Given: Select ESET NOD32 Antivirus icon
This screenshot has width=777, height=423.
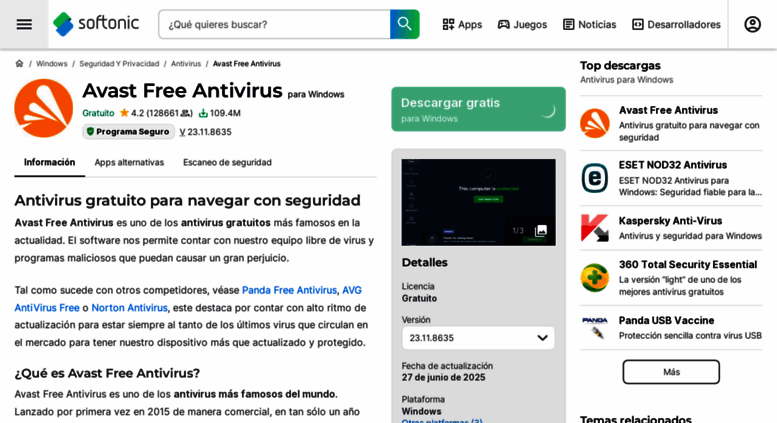Looking at the screenshot, I should click(x=595, y=178).
